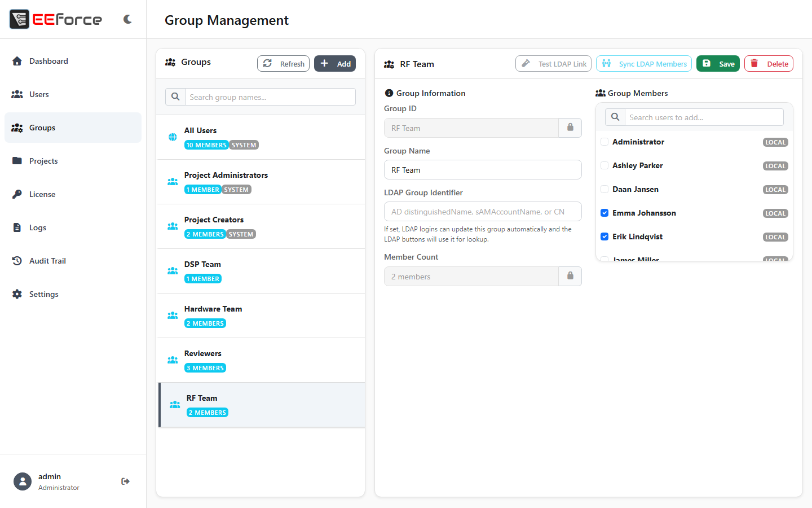This screenshot has height=508, width=812.
Task: Click the EEForce logo
Action: [x=56, y=19]
